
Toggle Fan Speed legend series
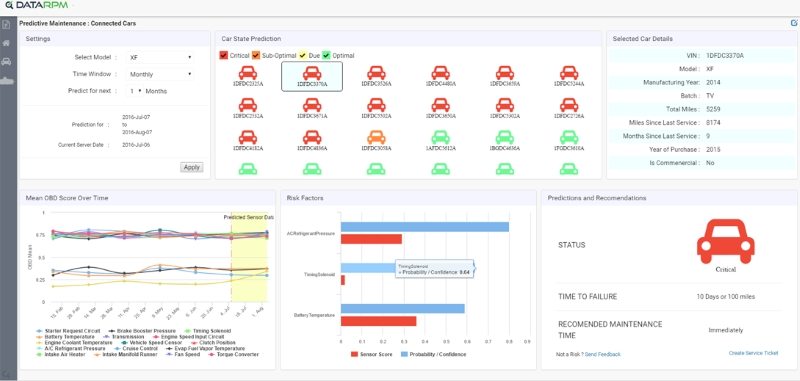point(184,354)
